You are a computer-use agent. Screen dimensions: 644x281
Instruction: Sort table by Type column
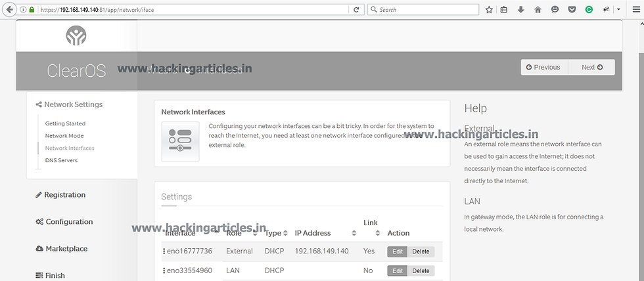276,233
